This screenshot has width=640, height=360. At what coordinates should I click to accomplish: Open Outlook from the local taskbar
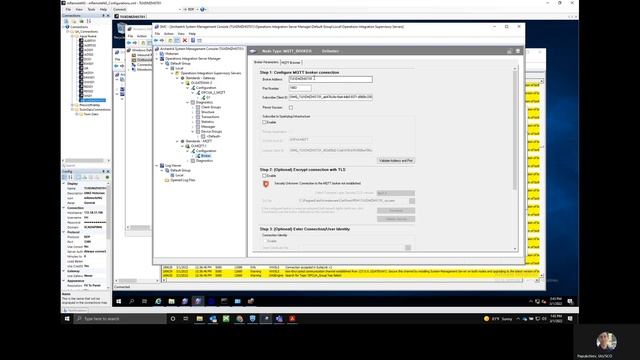tap(213, 318)
